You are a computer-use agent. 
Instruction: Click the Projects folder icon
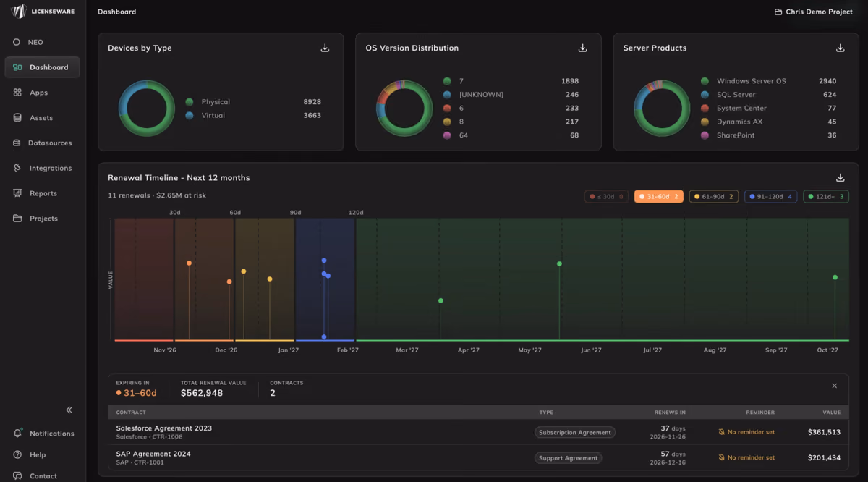coord(17,219)
